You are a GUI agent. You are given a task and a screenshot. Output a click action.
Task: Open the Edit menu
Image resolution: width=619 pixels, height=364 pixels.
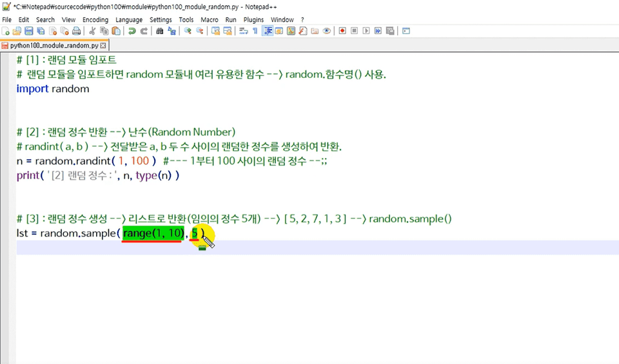[24, 20]
